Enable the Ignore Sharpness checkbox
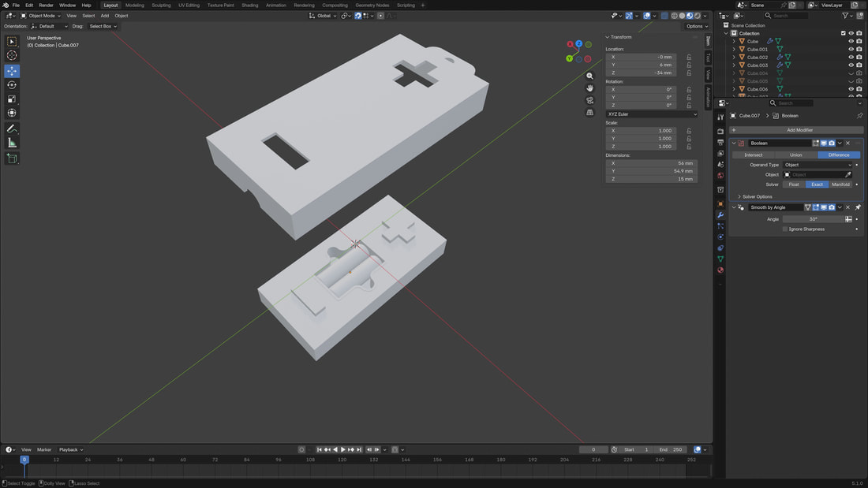The height and width of the screenshot is (488, 868). click(784, 229)
